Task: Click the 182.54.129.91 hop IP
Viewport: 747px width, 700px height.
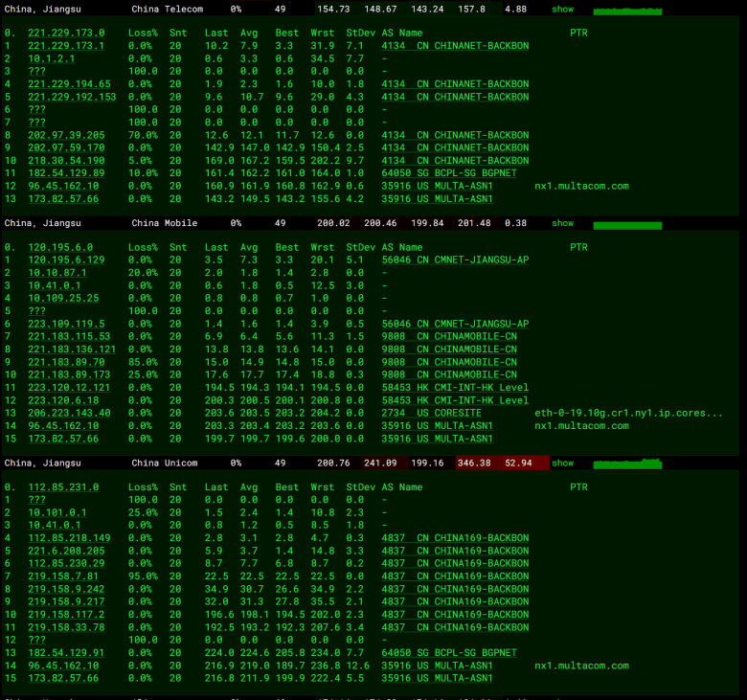Action: tap(66, 653)
